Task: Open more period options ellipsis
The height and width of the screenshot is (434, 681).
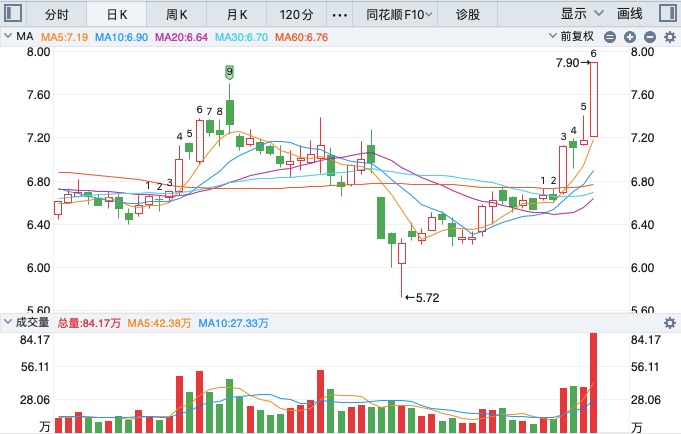Action: tap(340, 15)
